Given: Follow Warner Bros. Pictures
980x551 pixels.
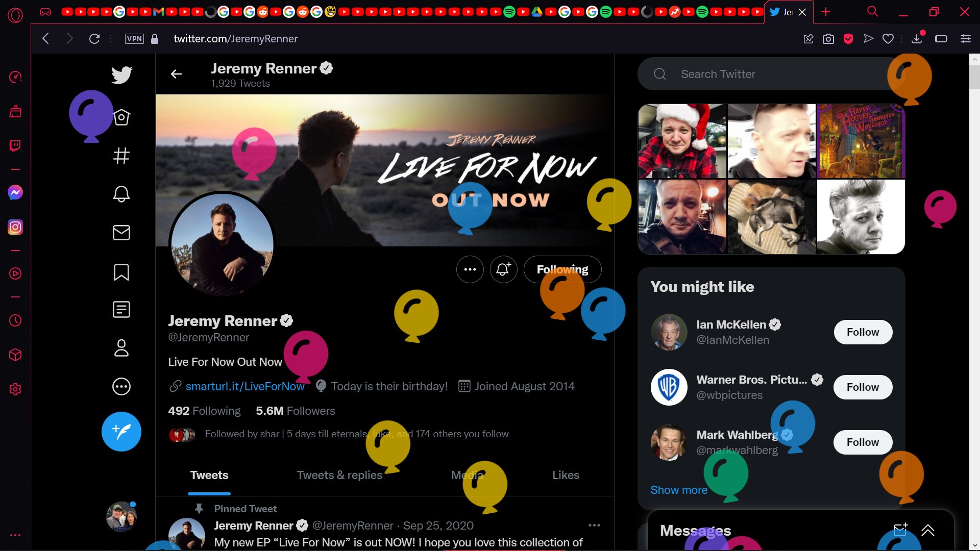Looking at the screenshot, I should coord(863,387).
